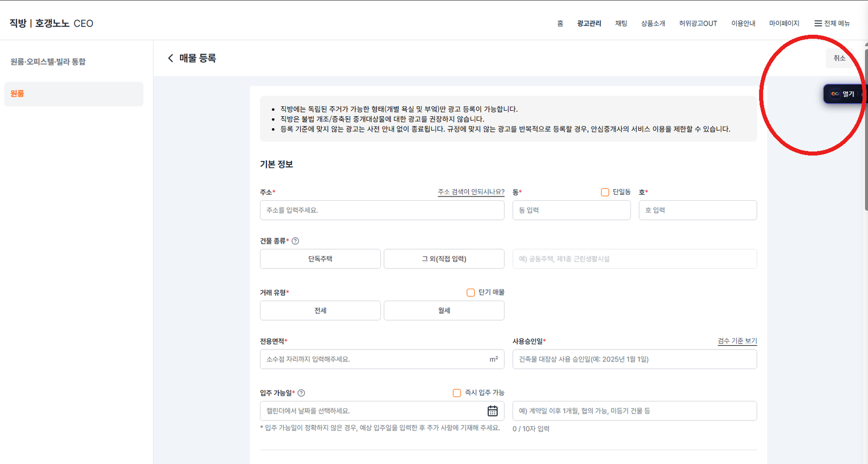
Task: Open the 이용안내 menu item
Action: pos(743,23)
